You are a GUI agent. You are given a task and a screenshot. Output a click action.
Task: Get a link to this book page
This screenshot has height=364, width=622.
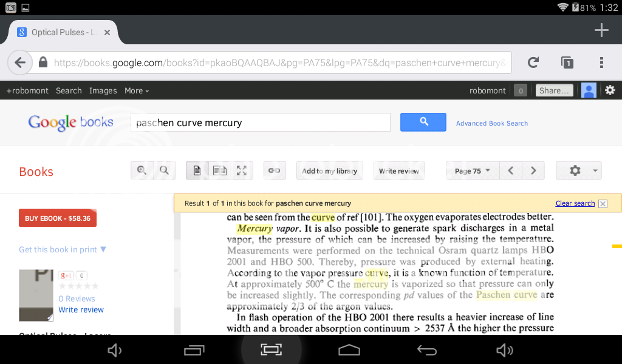click(275, 170)
